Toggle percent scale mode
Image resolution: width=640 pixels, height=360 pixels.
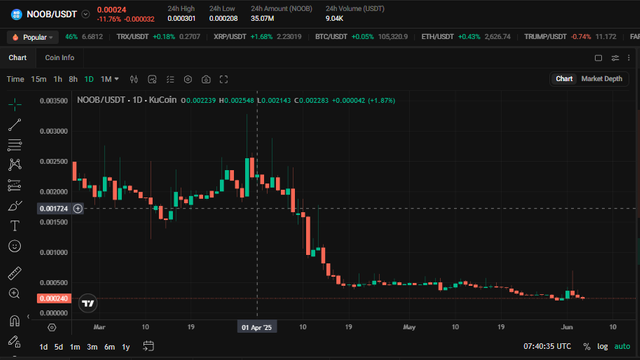pyautogui.click(x=587, y=347)
